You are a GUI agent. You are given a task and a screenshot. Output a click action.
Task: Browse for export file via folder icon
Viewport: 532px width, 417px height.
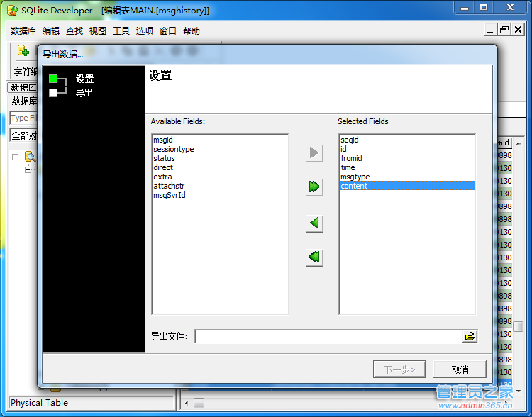coord(470,336)
